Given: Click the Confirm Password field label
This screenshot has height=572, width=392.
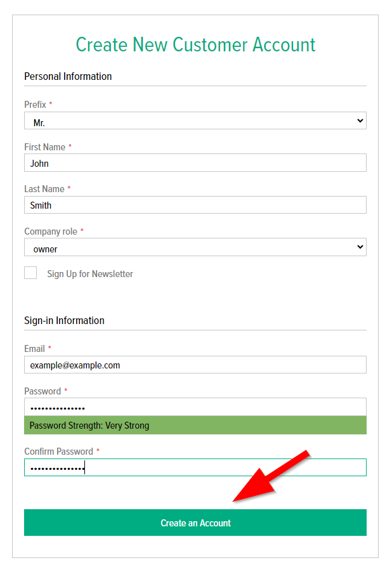Looking at the screenshot, I should [x=58, y=452].
